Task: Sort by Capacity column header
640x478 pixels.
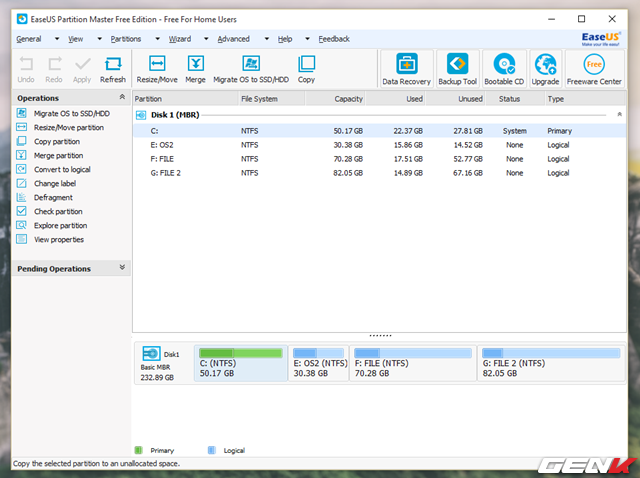Action: (x=335, y=99)
